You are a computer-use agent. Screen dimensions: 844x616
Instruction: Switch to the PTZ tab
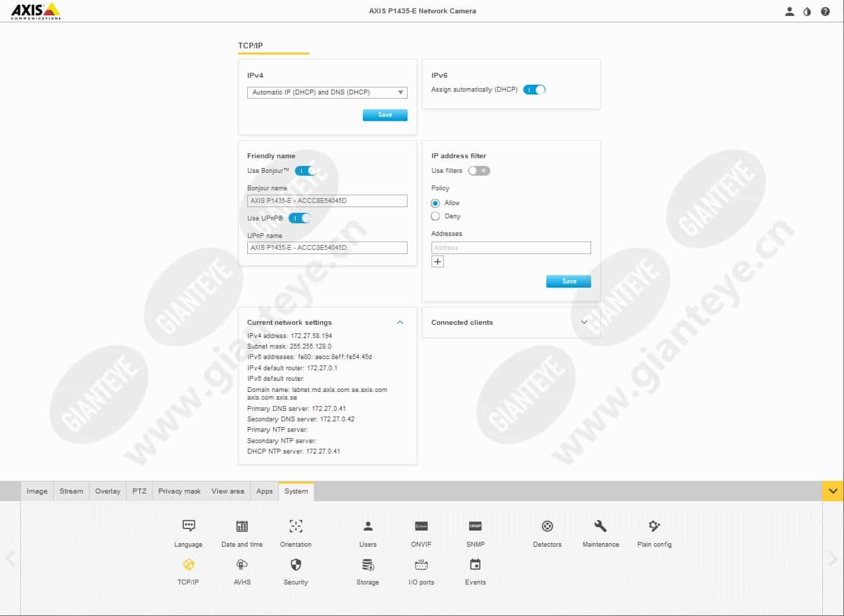(x=139, y=491)
